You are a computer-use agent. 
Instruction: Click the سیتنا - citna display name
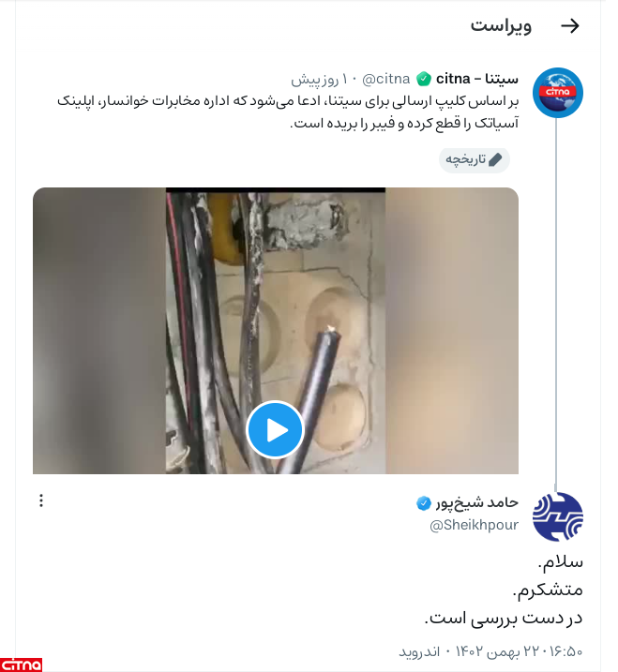coord(477,79)
